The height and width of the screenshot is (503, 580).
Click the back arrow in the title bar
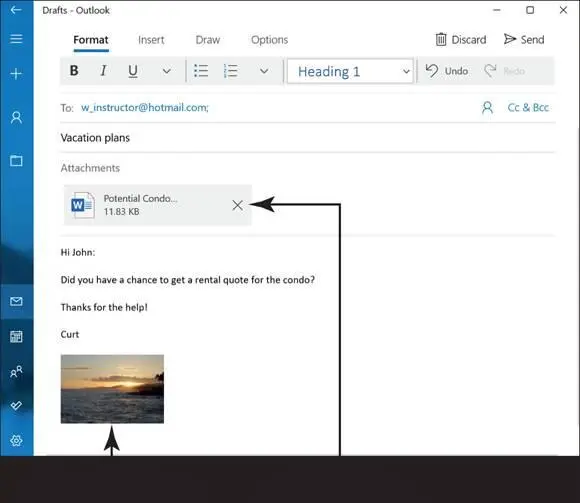pyautogui.click(x=16, y=10)
